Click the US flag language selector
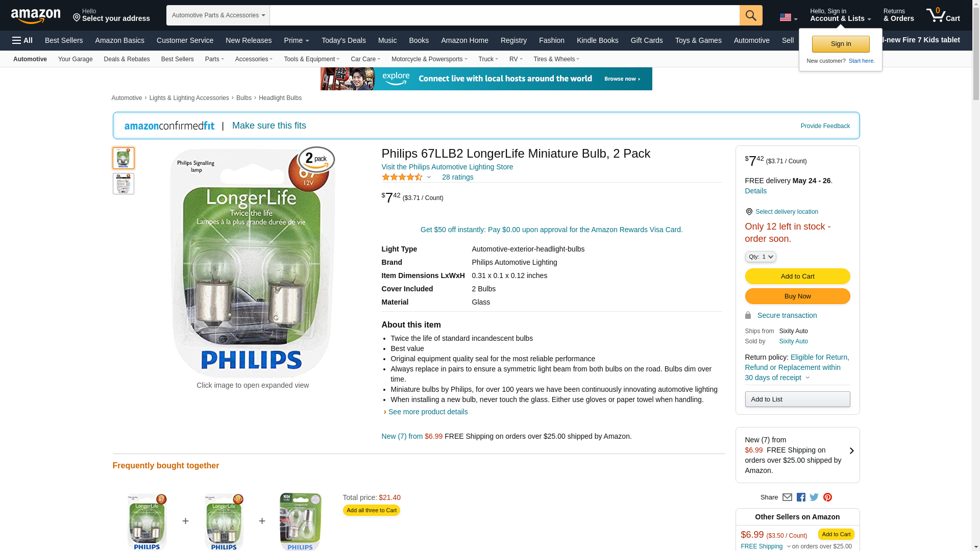The image size is (980, 551). (x=789, y=18)
